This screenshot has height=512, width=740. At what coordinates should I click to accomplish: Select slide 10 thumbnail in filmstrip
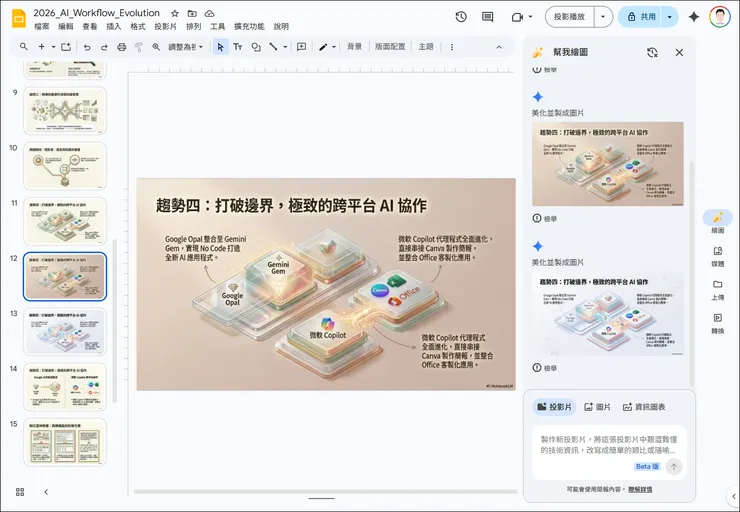pyautogui.click(x=65, y=166)
